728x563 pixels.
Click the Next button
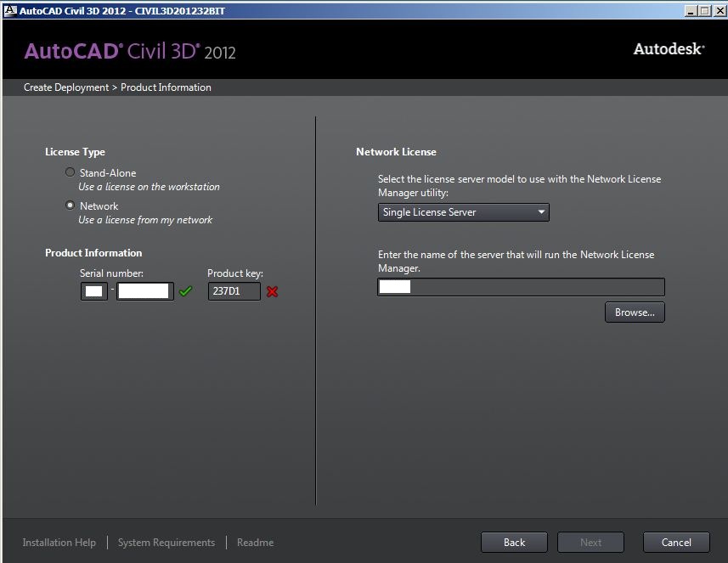pyautogui.click(x=590, y=542)
